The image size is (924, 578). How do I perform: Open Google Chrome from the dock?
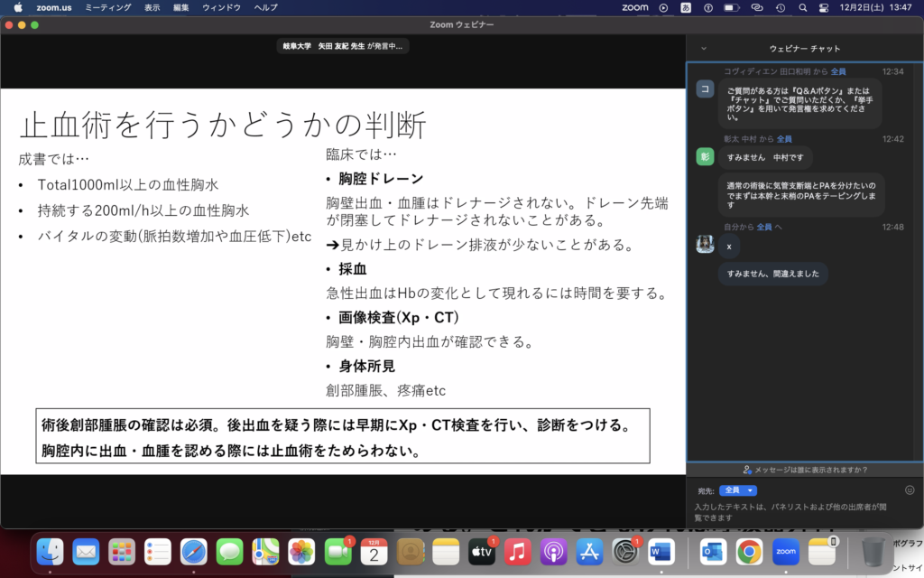[x=749, y=550]
